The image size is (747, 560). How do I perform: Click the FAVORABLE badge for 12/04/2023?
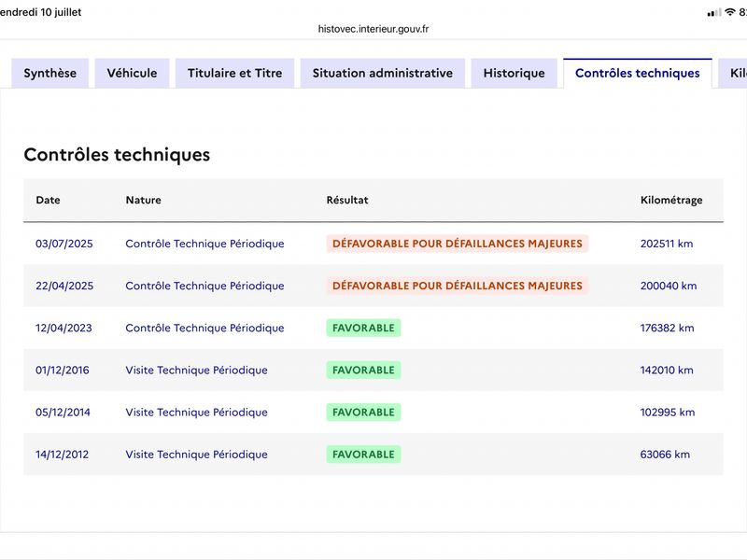363,329
